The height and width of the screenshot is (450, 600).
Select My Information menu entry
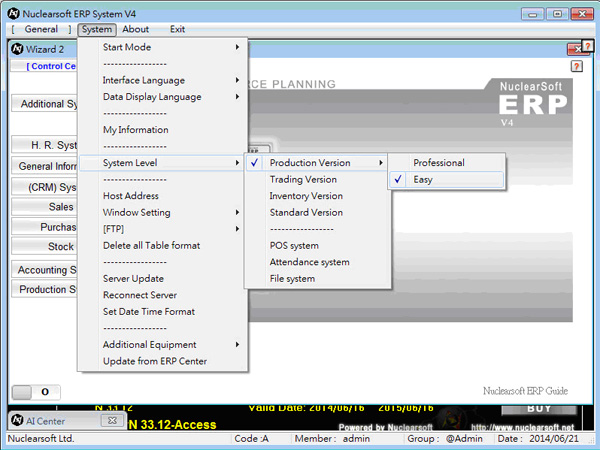(162, 130)
